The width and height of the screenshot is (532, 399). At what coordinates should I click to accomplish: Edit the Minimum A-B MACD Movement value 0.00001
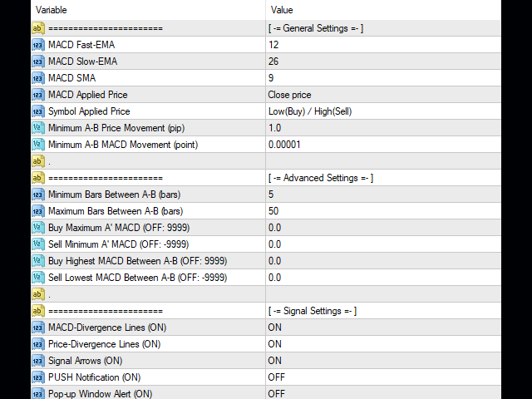pos(383,145)
